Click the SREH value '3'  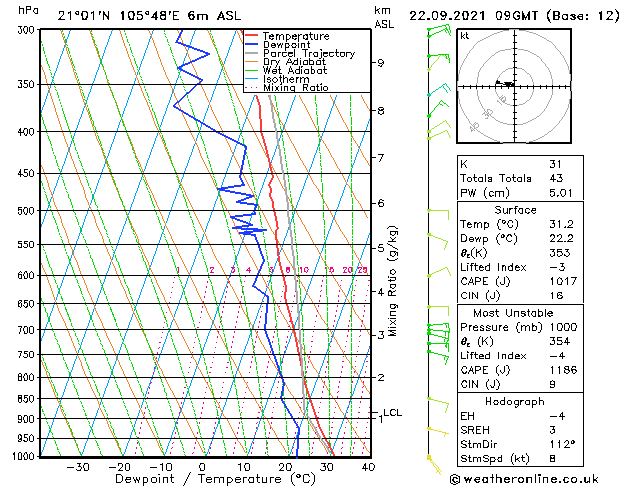(x=552, y=430)
